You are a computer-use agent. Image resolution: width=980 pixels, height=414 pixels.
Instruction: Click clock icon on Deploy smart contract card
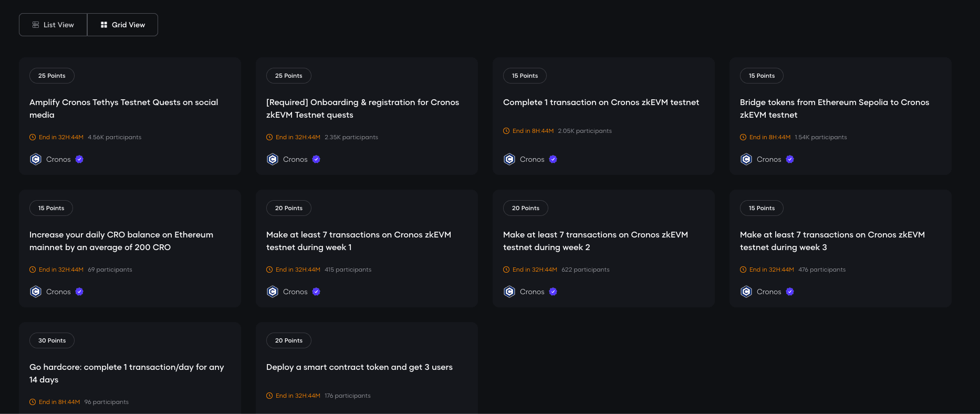tap(269, 396)
